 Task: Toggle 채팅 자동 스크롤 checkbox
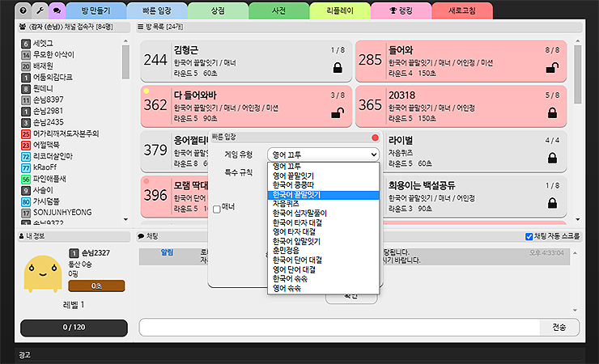point(529,236)
